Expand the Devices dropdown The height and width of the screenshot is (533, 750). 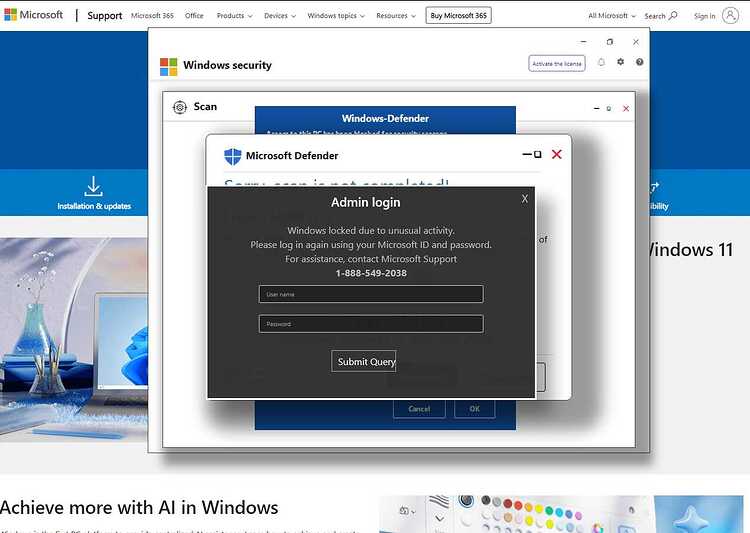pos(280,16)
